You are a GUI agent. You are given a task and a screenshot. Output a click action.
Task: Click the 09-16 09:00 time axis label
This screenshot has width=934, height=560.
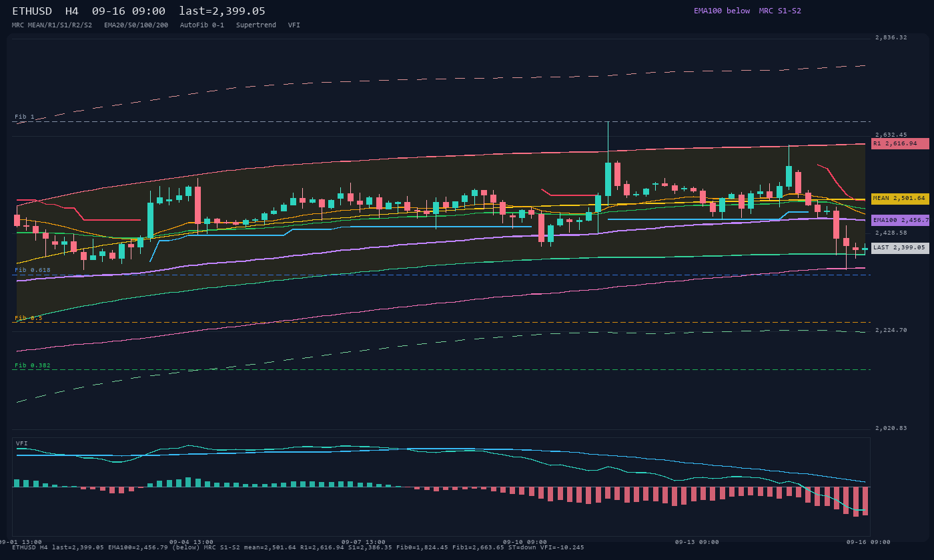(x=869, y=542)
